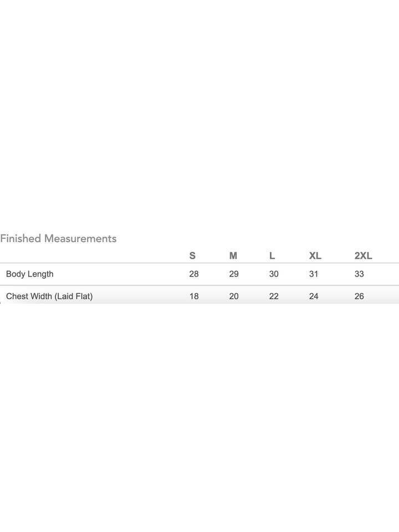
Task: Click Chest Width value 18 for size S
Action: click(x=194, y=296)
